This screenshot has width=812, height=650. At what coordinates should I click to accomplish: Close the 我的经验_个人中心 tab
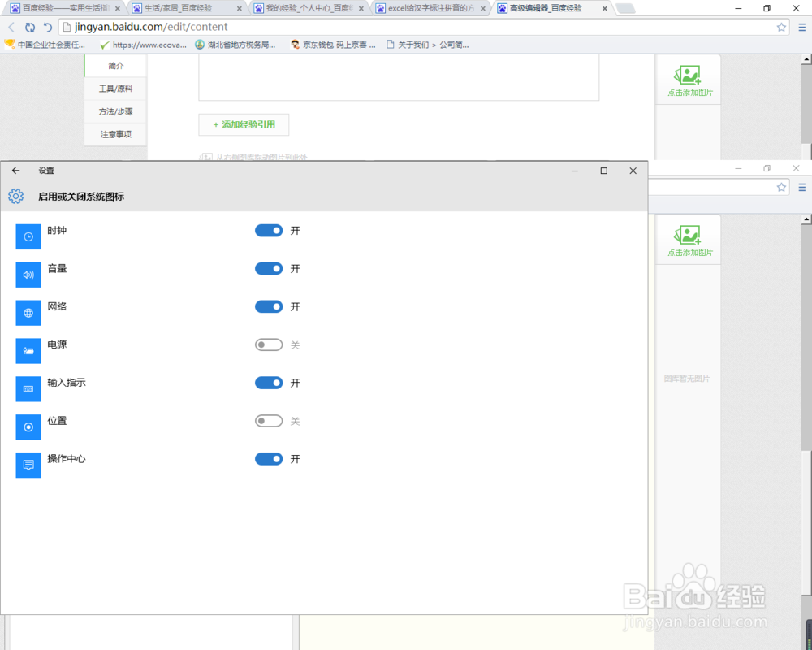(361, 9)
